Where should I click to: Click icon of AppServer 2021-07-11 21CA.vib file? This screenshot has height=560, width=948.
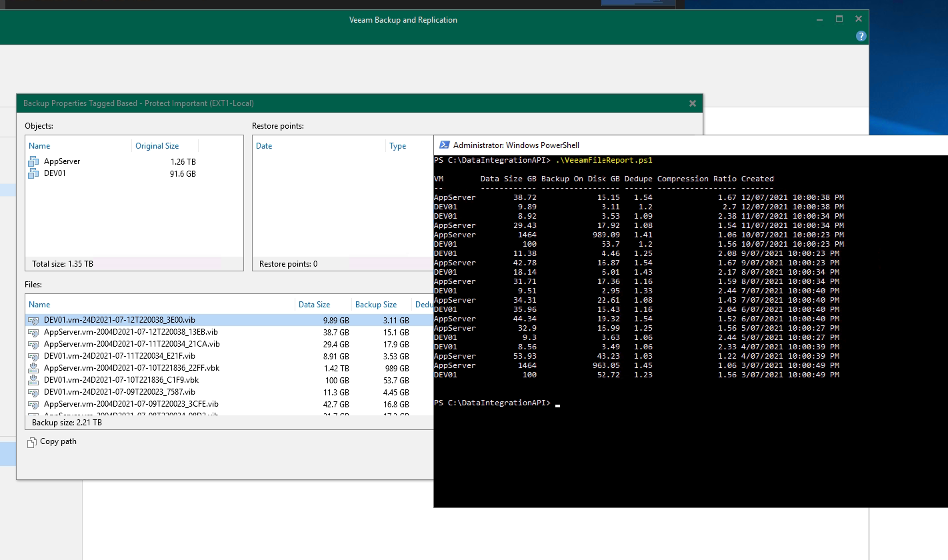[33, 344]
